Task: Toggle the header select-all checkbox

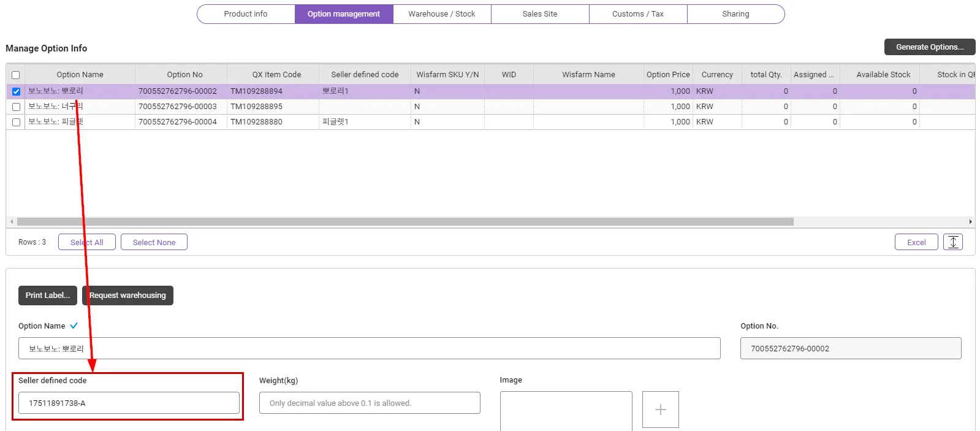Action: pos(16,75)
